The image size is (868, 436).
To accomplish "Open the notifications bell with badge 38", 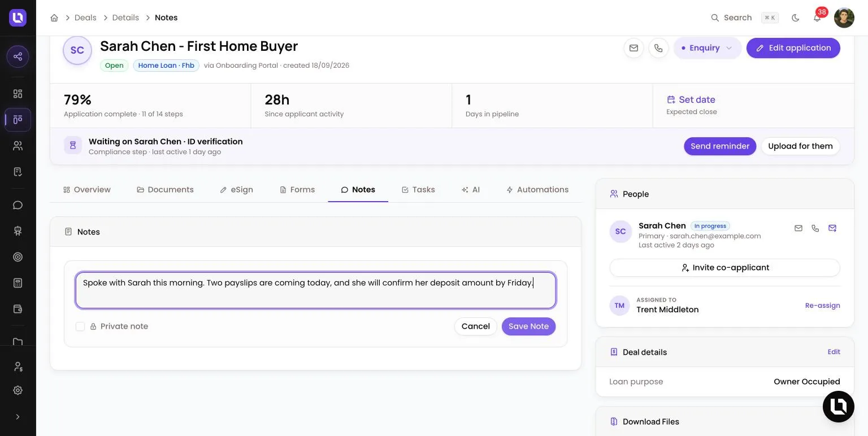I will pos(817,18).
